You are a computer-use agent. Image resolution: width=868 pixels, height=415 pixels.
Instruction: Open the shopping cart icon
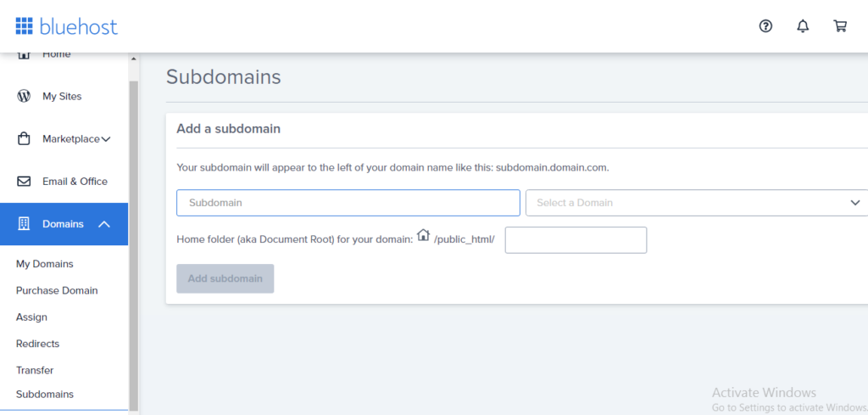[840, 26]
